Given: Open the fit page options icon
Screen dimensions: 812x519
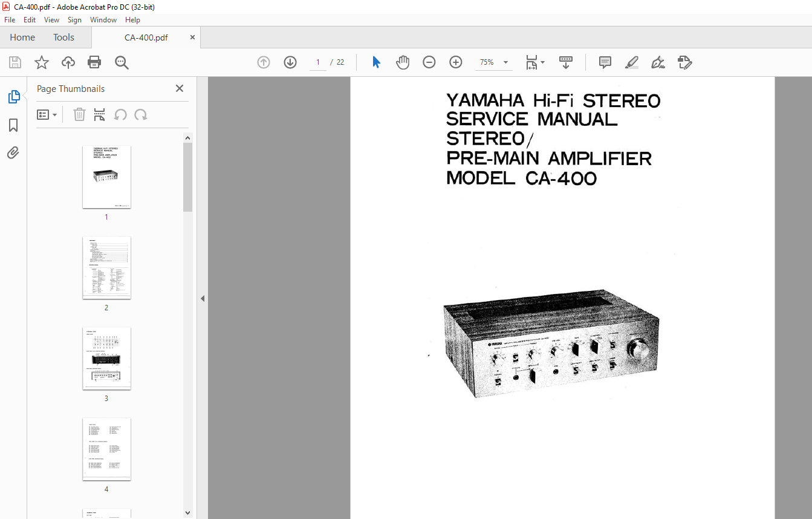Looking at the screenshot, I should [x=535, y=62].
